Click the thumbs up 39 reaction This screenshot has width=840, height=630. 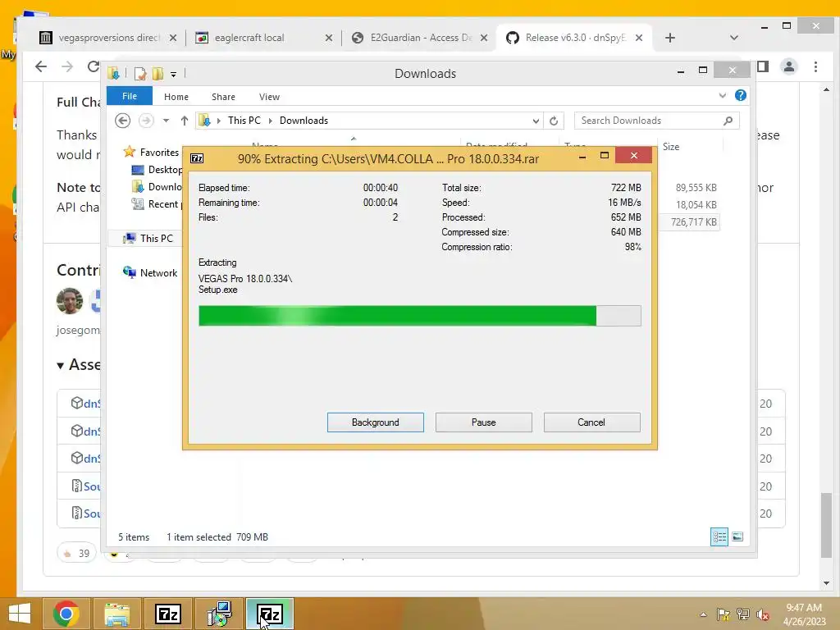click(x=76, y=553)
